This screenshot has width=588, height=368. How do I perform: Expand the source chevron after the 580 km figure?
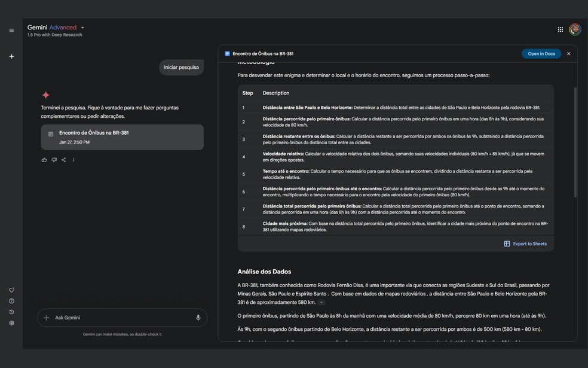click(321, 302)
